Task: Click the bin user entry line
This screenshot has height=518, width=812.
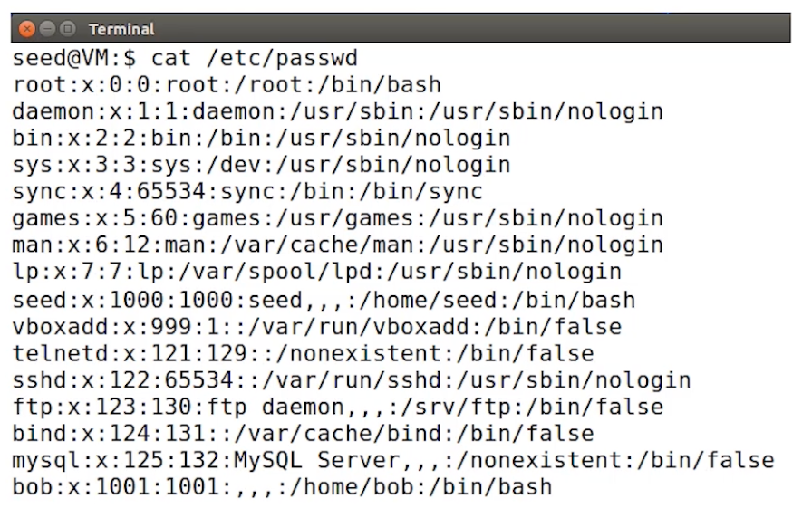Action: pos(262,139)
